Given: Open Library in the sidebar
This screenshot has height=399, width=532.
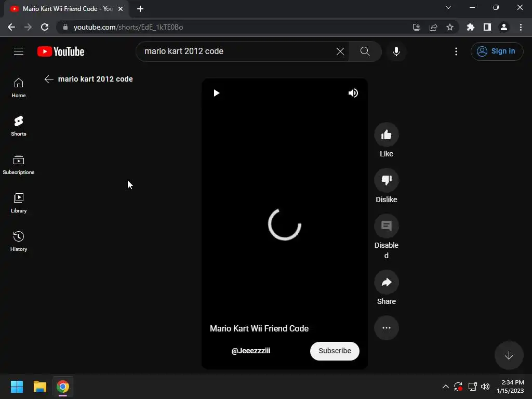Looking at the screenshot, I should click(19, 203).
